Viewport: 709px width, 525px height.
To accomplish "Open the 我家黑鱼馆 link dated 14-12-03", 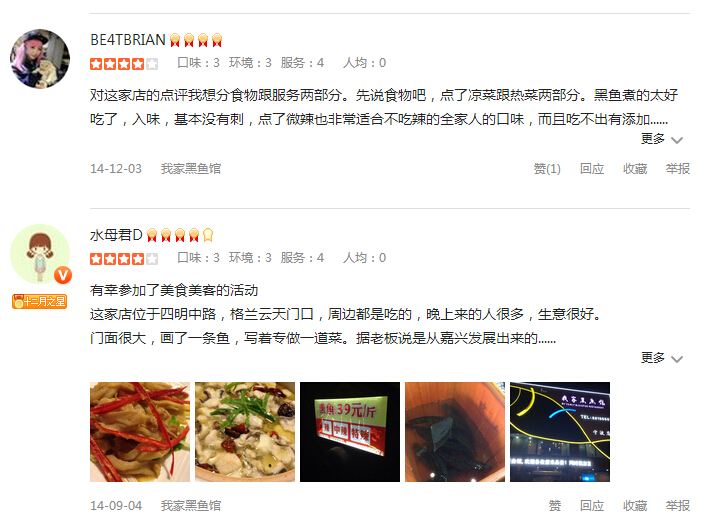I will pyautogui.click(x=191, y=169).
